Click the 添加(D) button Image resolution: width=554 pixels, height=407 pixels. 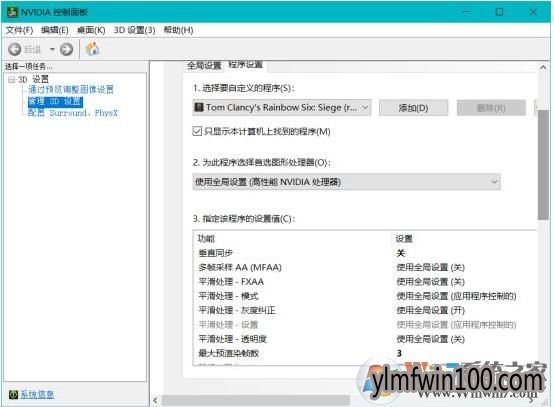[413, 108]
